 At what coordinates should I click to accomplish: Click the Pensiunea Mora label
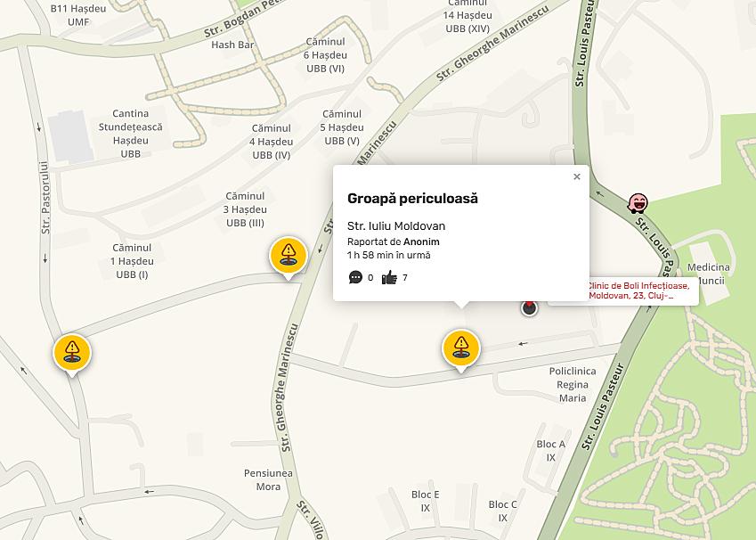coord(267,479)
